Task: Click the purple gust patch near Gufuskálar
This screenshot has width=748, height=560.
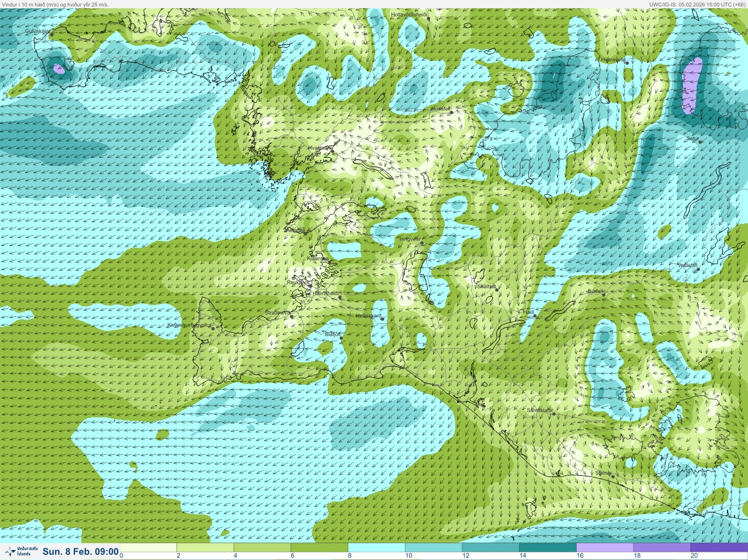Action: [58, 68]
